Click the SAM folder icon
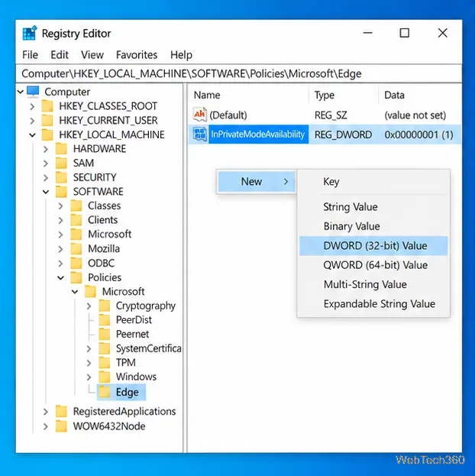 pyautogui.click(x=62, y=163)
